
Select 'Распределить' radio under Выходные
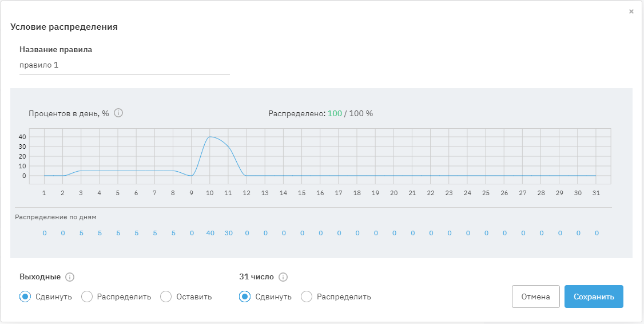87,297
